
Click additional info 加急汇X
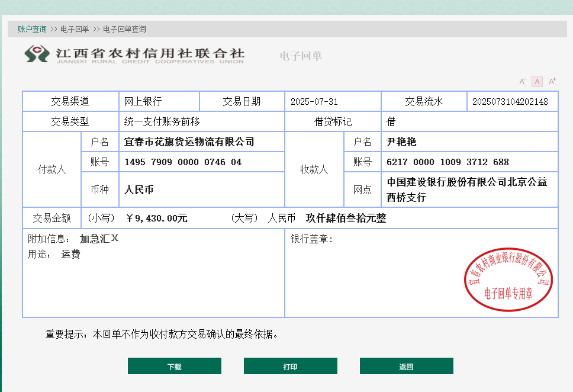[99, 239]
